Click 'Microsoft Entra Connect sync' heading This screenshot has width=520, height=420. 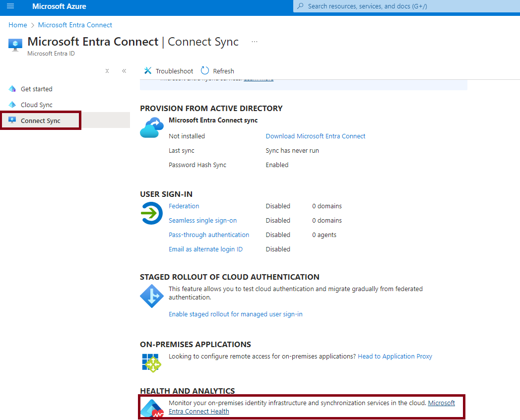pyautogui.click(x=213, y=120)
